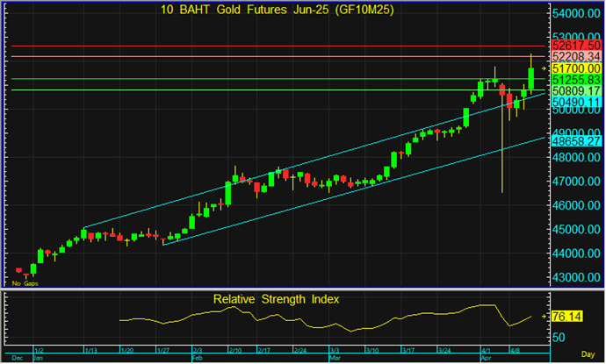606x364 pixels.
Task: Click the red 52617.50 price tag
Action: 576,45
